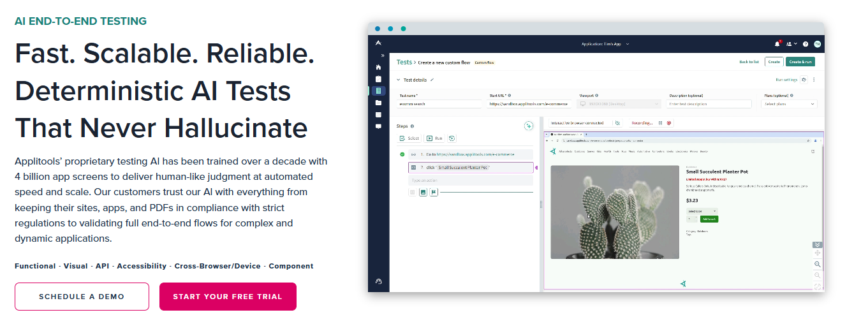Open the help question mark icon
The width and height of the screenshot is (868, 331).
coord(805,44)
